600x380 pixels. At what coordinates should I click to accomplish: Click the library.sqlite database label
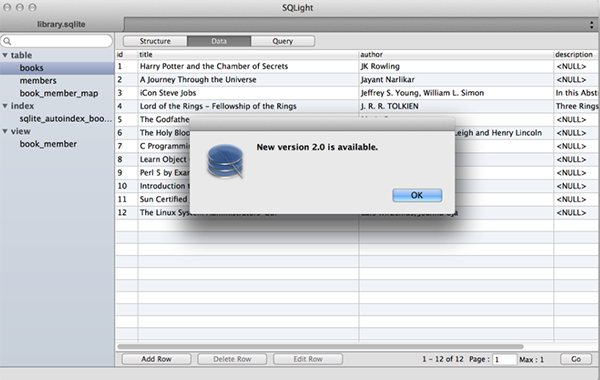click(61, 24)
